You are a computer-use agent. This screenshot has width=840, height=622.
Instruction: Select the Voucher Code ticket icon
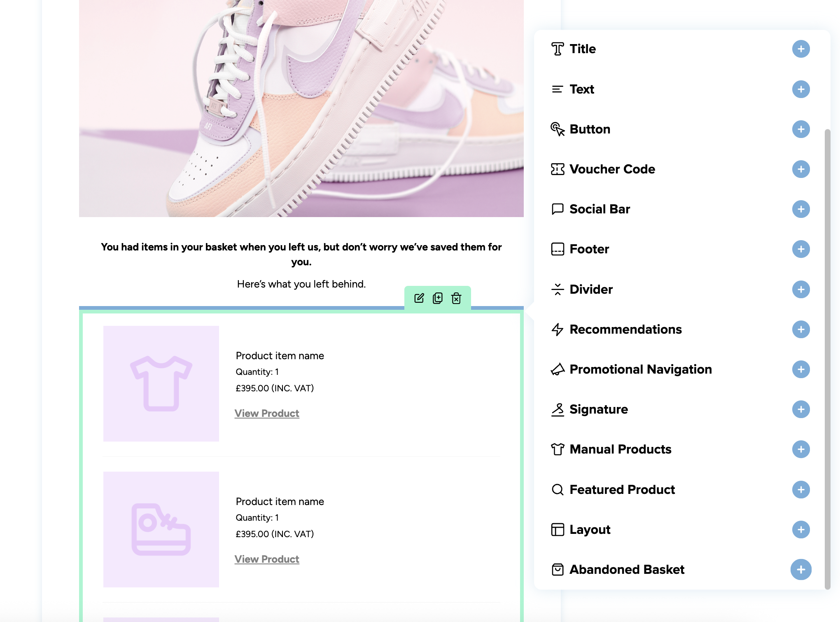pos(558,169)
